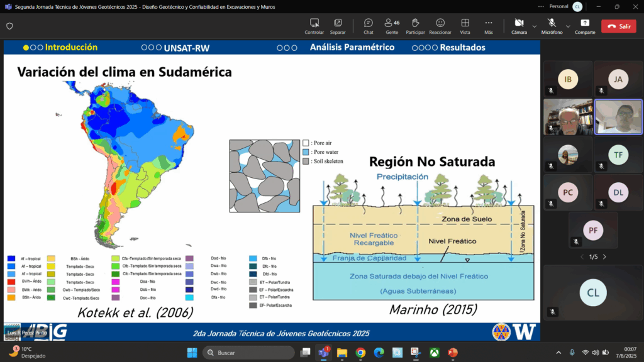The image size is (644, 362).
Task: Change layout using Vista icon
Action: coord(465,26)
